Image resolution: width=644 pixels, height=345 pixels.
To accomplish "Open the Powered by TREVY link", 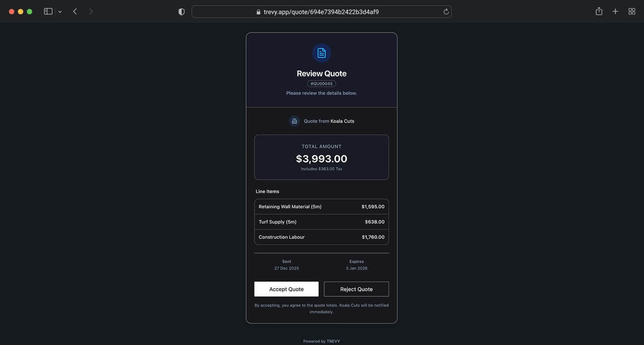I will (322, 341).
